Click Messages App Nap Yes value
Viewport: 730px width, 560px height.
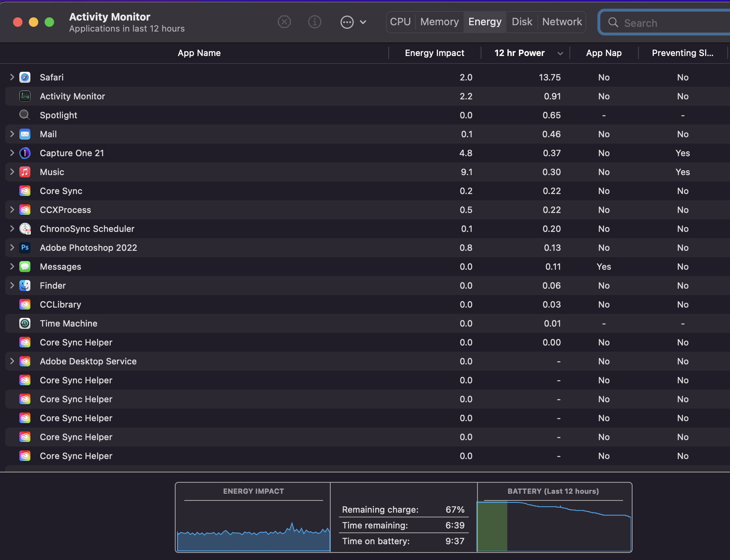[x=604, y=267]
